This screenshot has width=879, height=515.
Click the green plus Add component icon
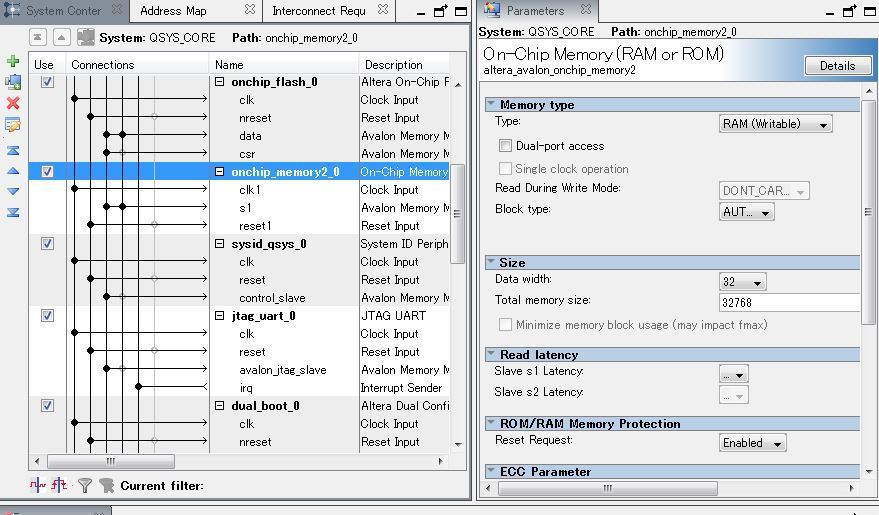13,61
